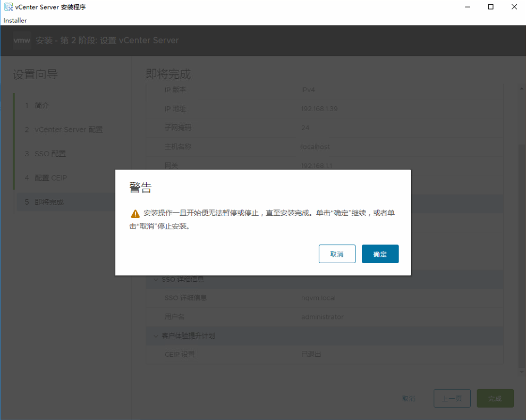Click the hostname value localhost
The image size is (526, 420).
(315, 147)
